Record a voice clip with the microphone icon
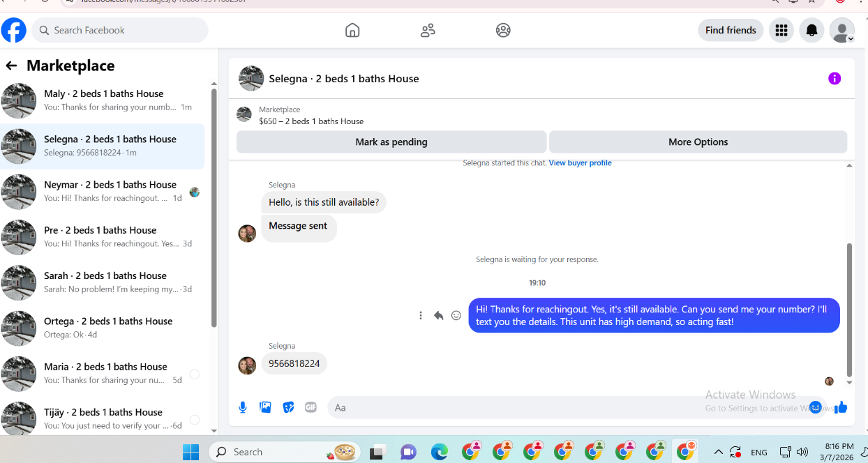This screenshot has width=868, height=463. tap(243, 407)
